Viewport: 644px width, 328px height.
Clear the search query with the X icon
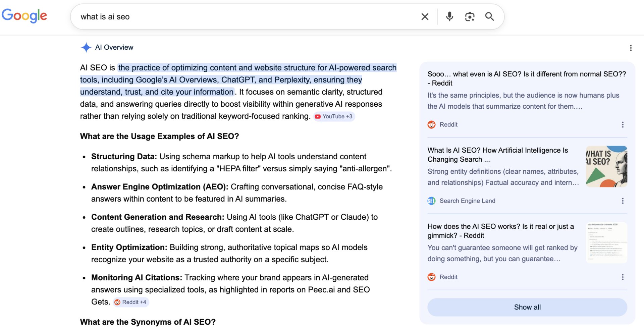pos(425,17)
